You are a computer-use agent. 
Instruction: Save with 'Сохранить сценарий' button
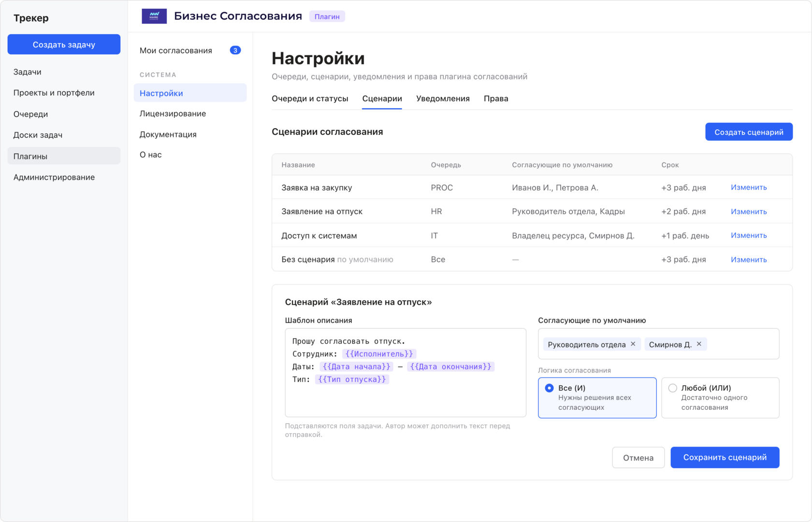[x=725, y=457]
